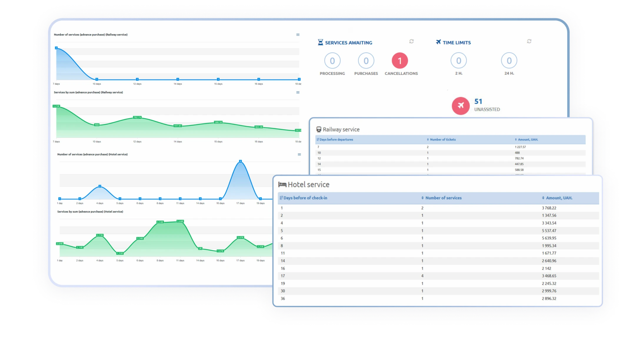The width and height of the screenshot is (644, 358).
Task: Open the Processing counter circle
Action: [x=332, y=61]
